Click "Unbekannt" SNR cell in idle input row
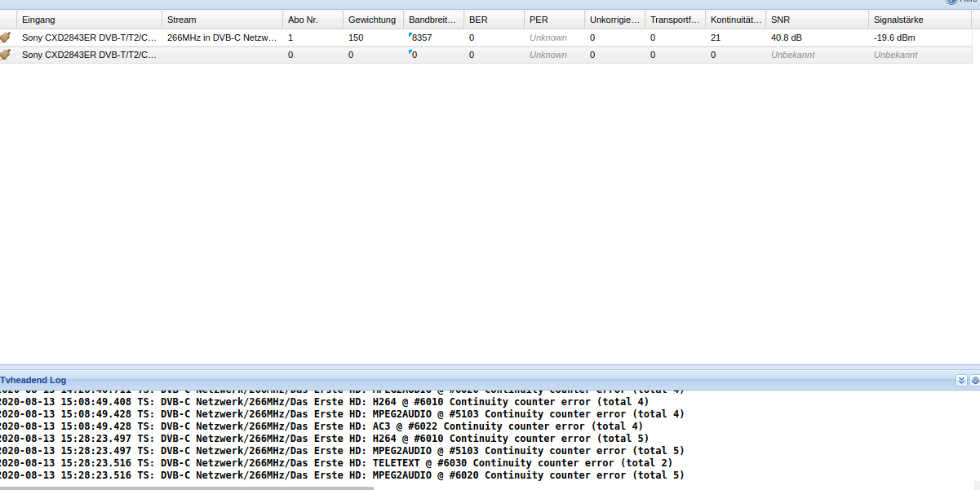The height and width of the screenshot is (490, 980). tap(792, 55)
